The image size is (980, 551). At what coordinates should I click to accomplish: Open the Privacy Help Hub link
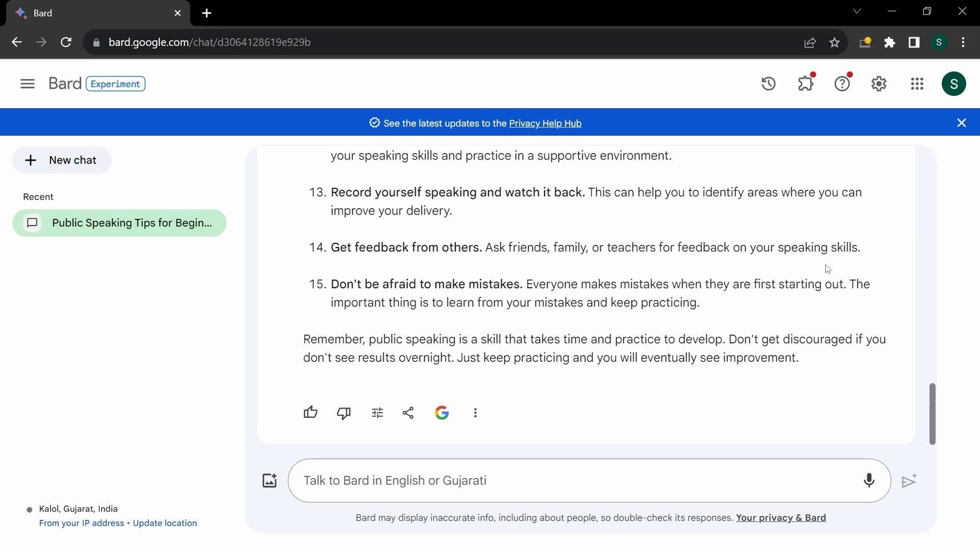(x=545, y=123)
